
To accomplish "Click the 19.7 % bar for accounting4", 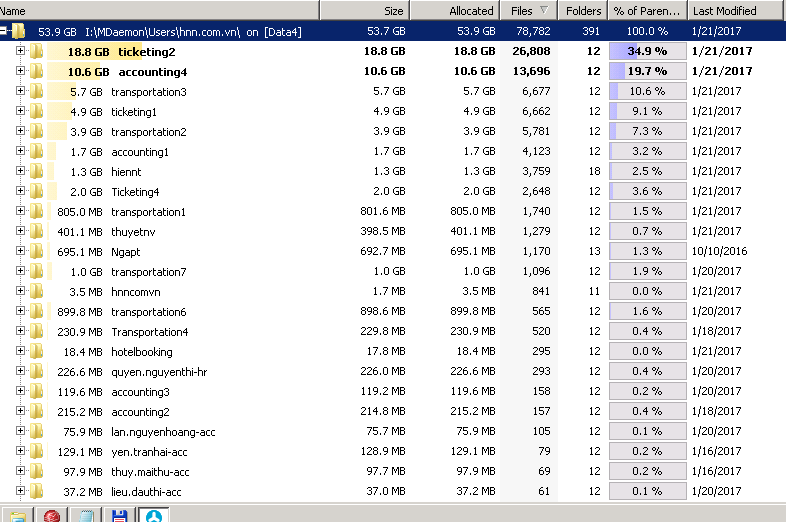I will pyautogui.click(x=648, y=71).
